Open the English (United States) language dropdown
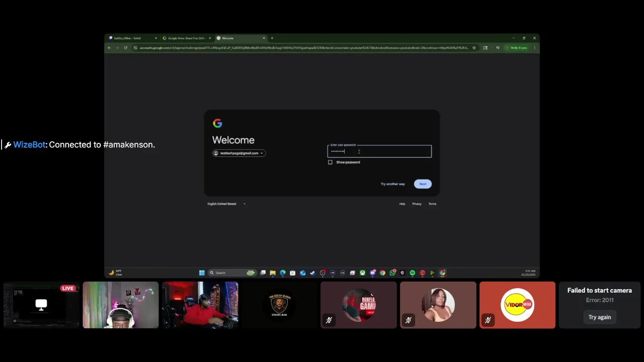 tap(226, 204)
